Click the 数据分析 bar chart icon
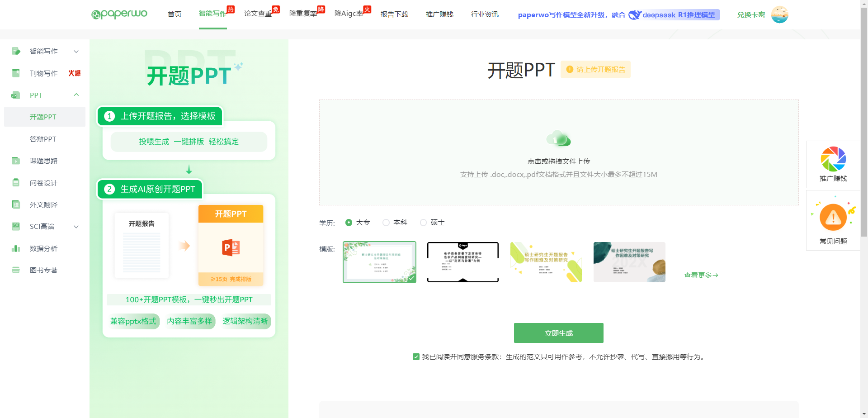The height and width of the screenshot is (418, 868). [16, 248]
